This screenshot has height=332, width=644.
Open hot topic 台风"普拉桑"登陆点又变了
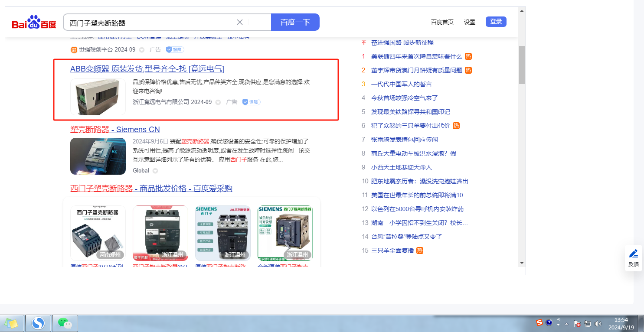(x=407, y=237)
